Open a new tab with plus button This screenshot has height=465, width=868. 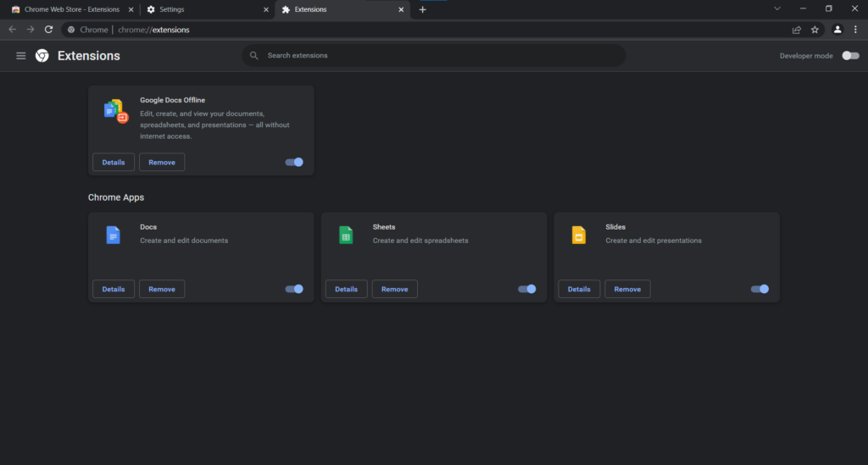[422, 9]
